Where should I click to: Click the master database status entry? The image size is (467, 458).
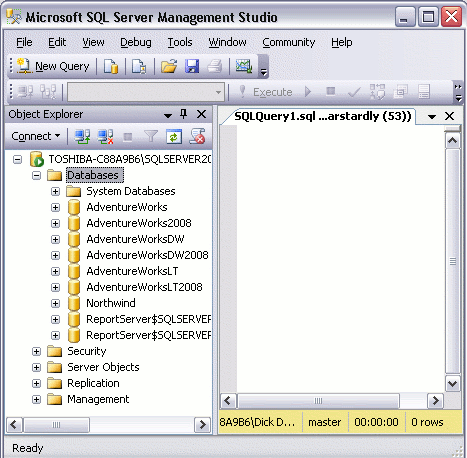pyautogui.click(x=324, y=422)
